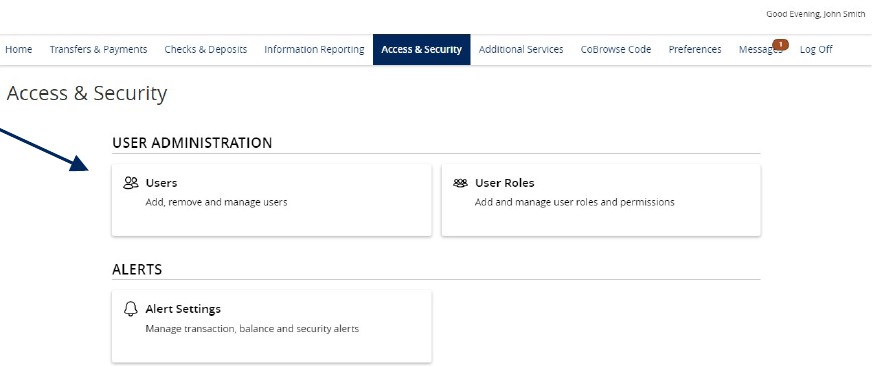Go to Information Reporting
This screenshot has width=872, height=366.
click(314, 50)
